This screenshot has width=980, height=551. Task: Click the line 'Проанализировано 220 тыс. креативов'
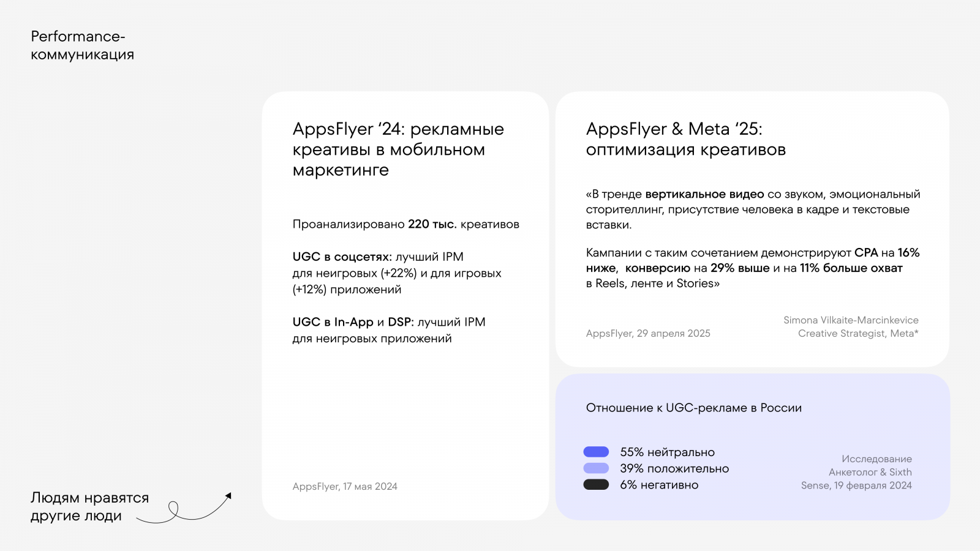click(405, 224)
